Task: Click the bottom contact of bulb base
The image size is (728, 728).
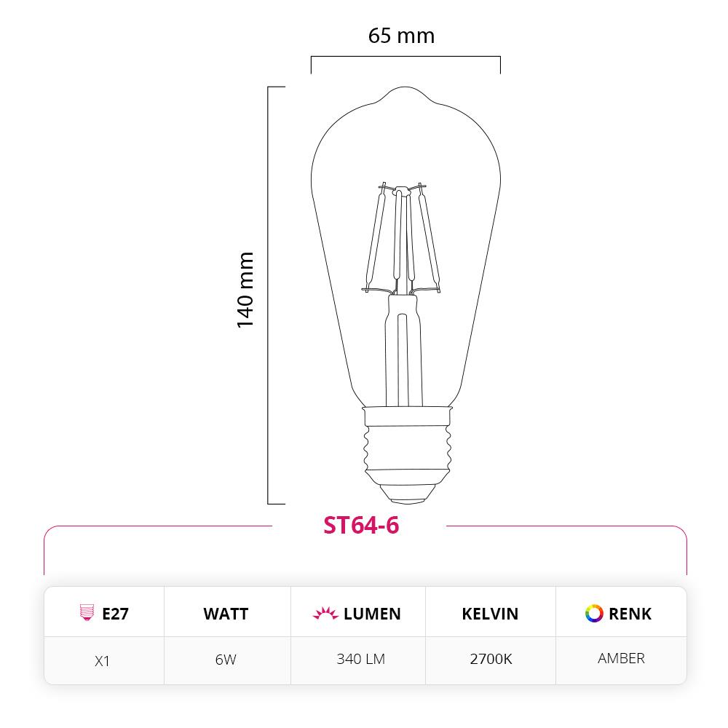Action: coord(407,494)
